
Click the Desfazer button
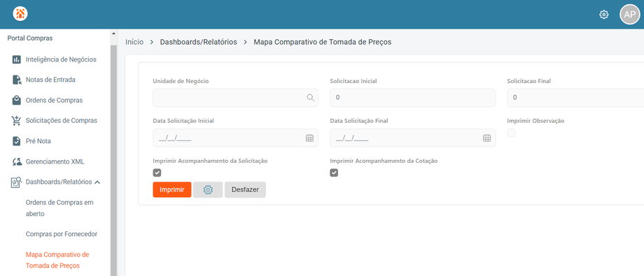pos(245,190)
